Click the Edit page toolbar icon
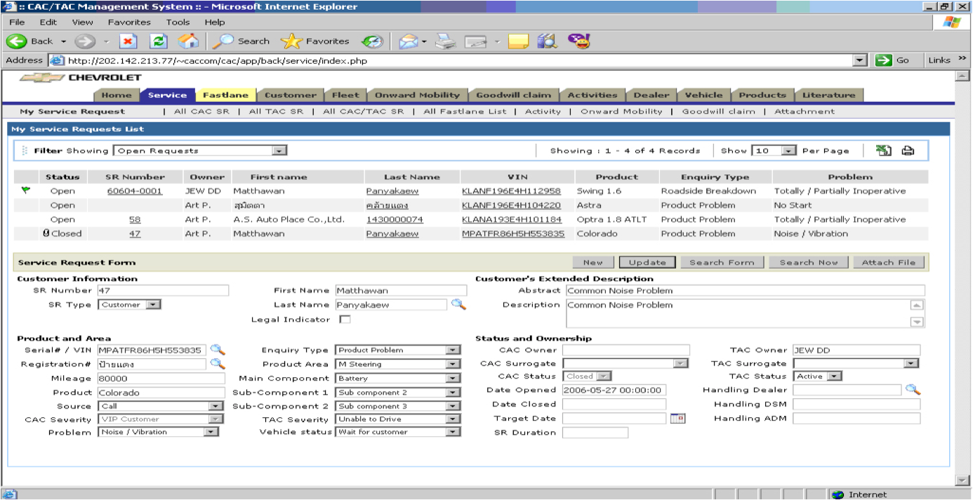 (476, 41)
